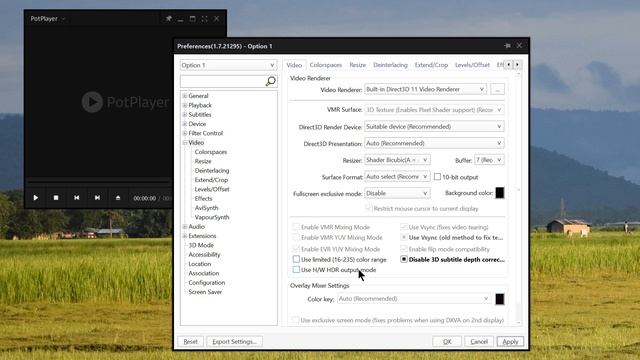Skip to previous track in PotPlayer
This screenshot has width=640, height=360.
tap(76, 198)
